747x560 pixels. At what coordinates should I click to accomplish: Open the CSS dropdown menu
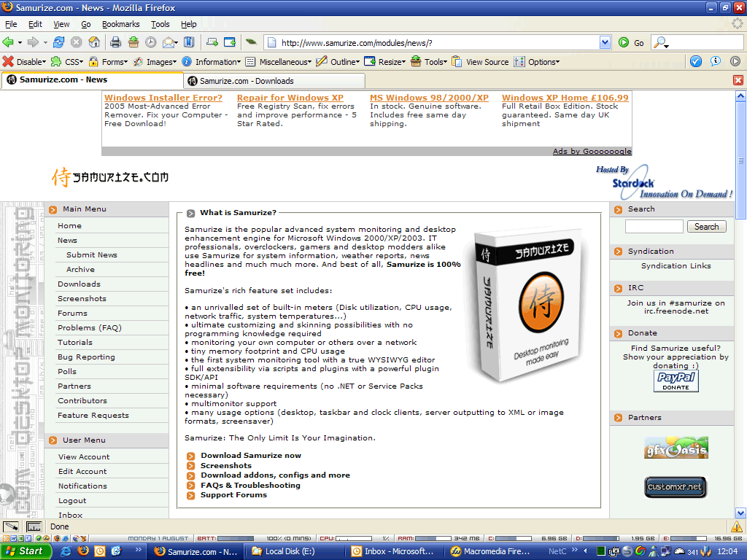click(68, 62)
